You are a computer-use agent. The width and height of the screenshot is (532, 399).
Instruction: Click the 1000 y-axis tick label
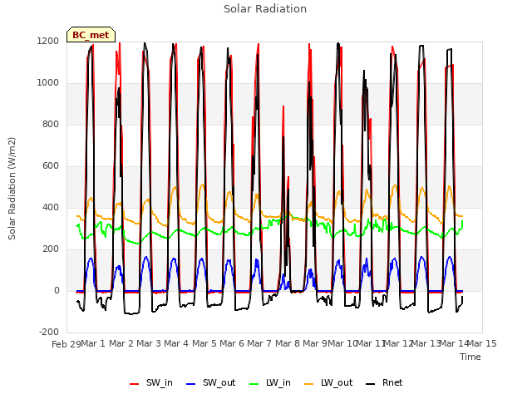point(48,83)
